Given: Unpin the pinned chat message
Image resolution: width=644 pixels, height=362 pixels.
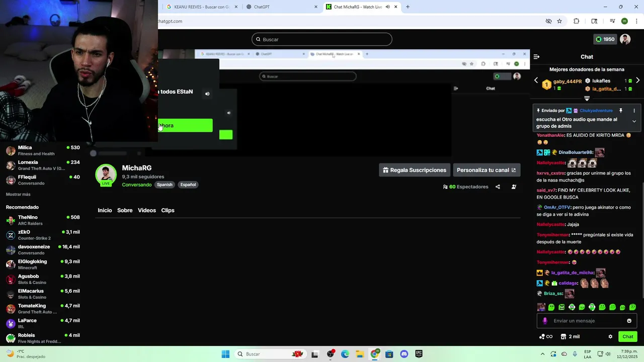Looking at the screenshot, I should [621, 111].
